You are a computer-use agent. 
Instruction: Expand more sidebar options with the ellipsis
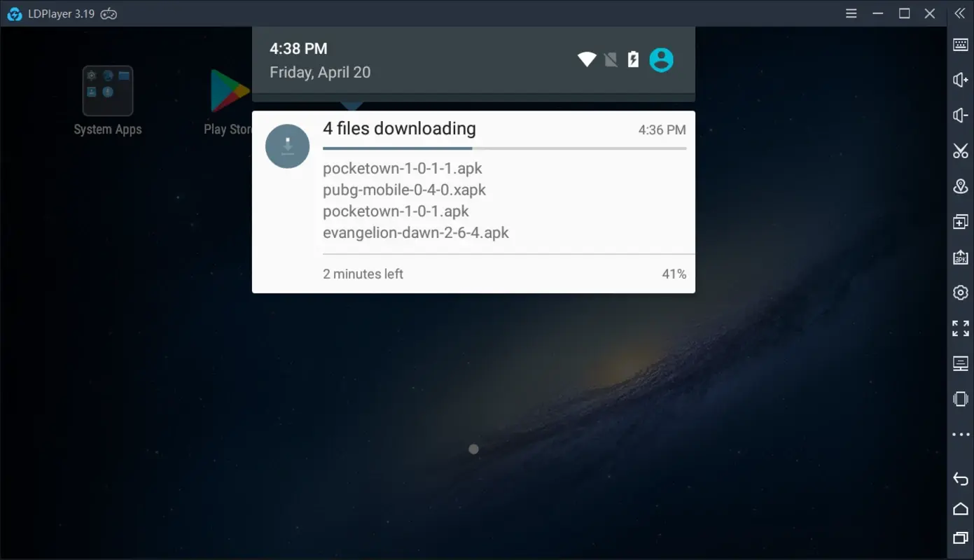[960, 434]
